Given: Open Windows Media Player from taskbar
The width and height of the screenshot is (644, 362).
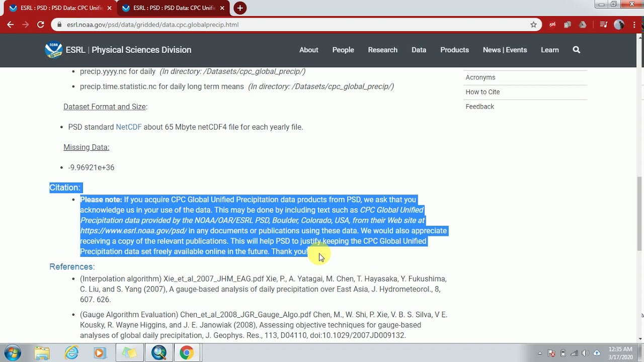Looking at the screenshot, I should [100, 353].
